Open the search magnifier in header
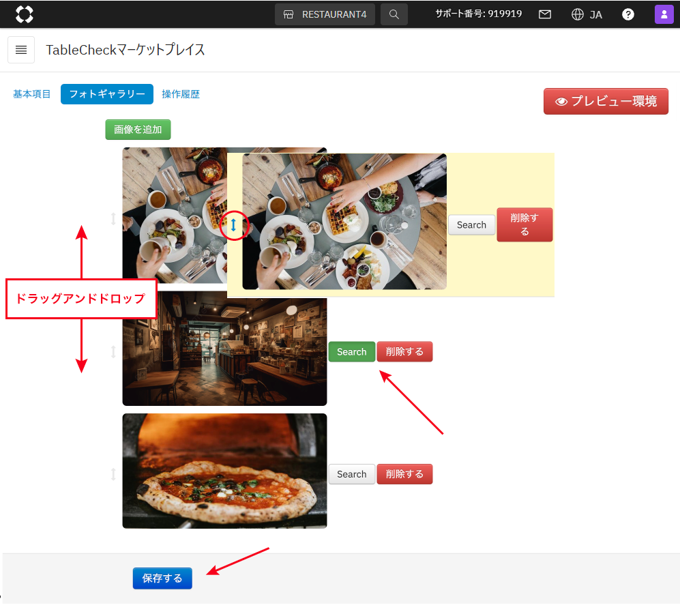 pyautogui.click(x=394, y=14)
